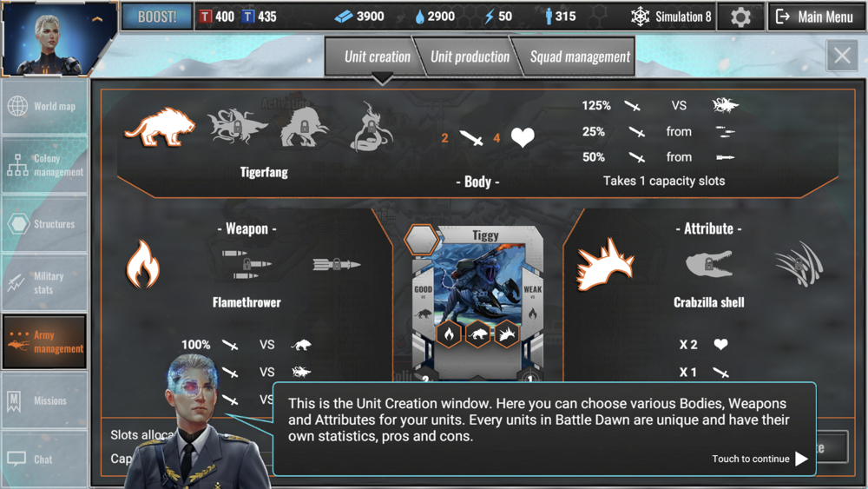The height and width of the screenshot is (489, 868).
Task: Open Colony management in sidebar
Action: tap(44, 165)
